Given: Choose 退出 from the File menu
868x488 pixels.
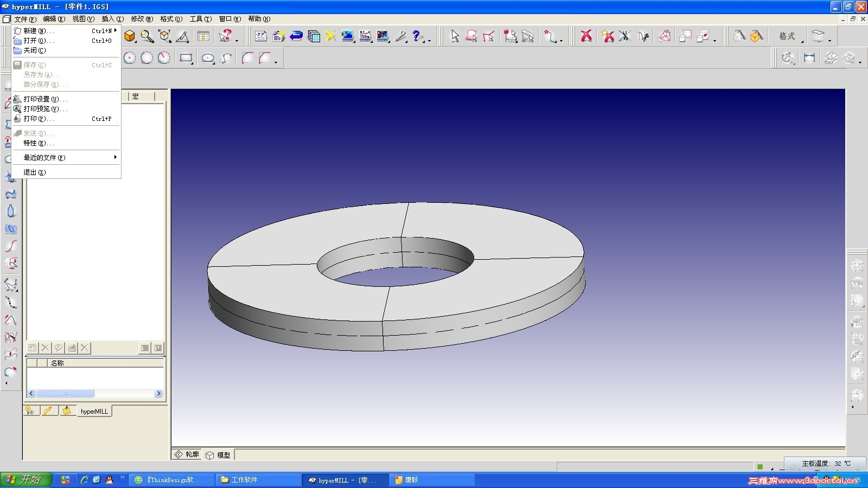Looking at the screenshot, I should coord(65,172).
